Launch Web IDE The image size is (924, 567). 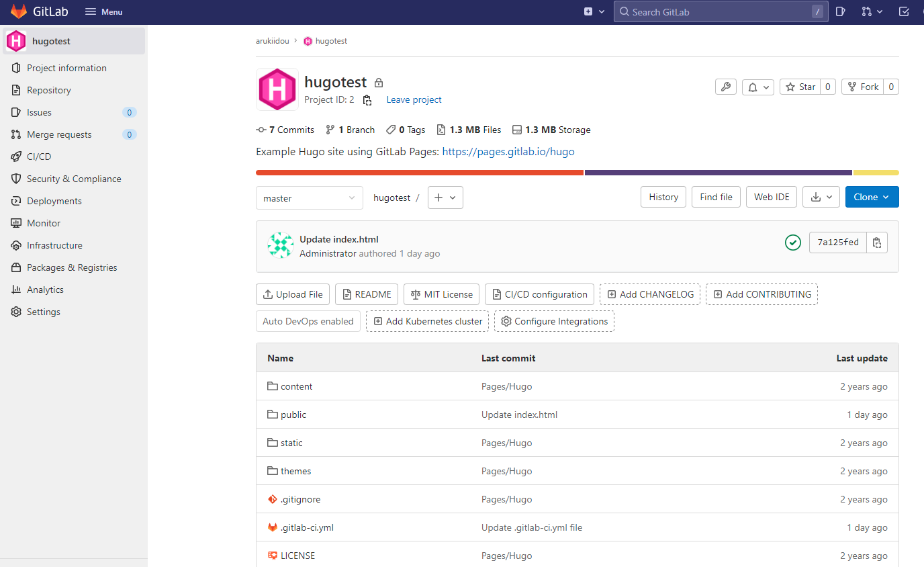pyautogui.click(x=772, y=197)
